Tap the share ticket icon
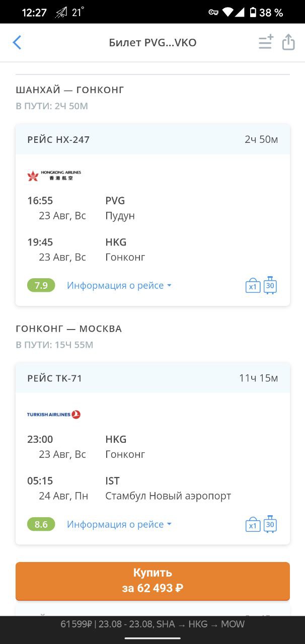Image resolution: width=305 pixels, height=644 pixels. [288, 42]
